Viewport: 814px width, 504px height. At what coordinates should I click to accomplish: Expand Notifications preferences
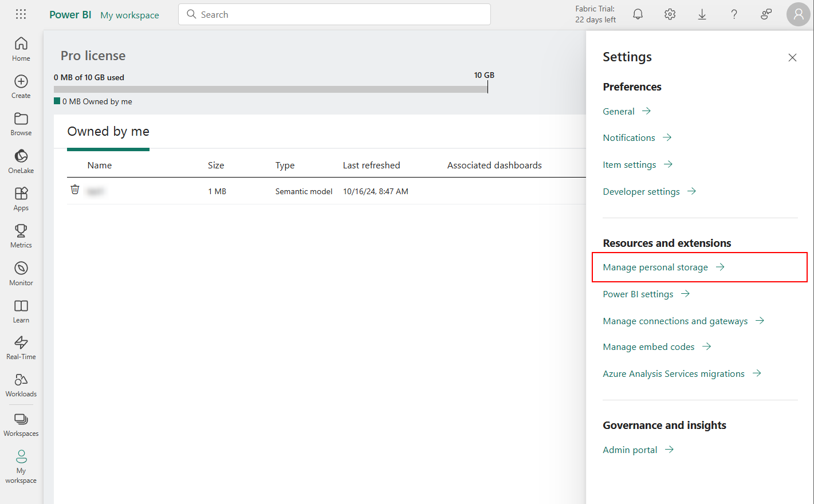pos(630,137)
